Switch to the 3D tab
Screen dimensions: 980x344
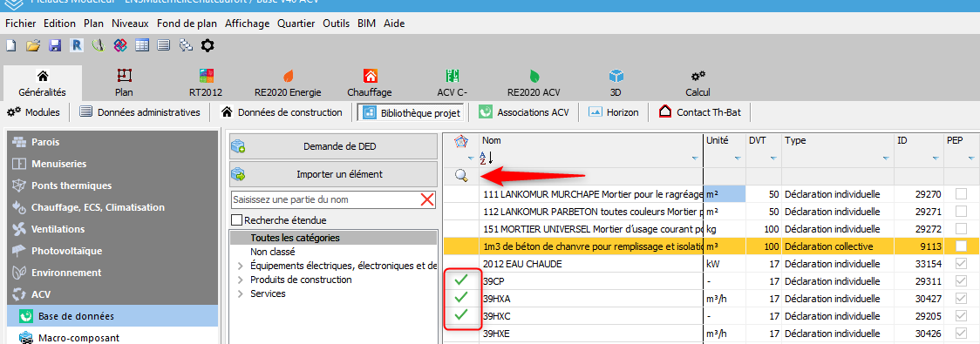point(616,83)
